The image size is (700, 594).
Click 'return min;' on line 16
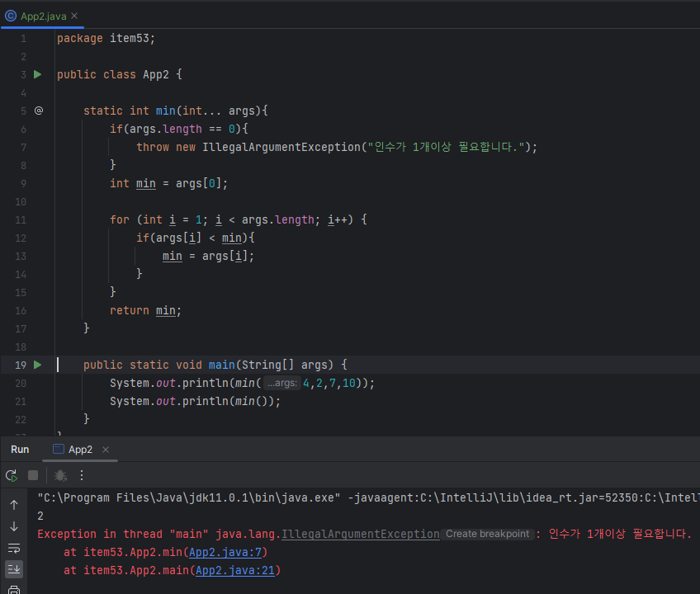pos(145,310)
